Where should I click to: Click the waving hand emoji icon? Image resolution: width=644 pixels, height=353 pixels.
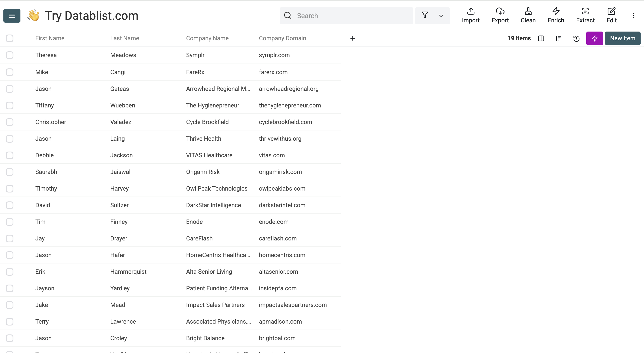(x=33, y=16)
